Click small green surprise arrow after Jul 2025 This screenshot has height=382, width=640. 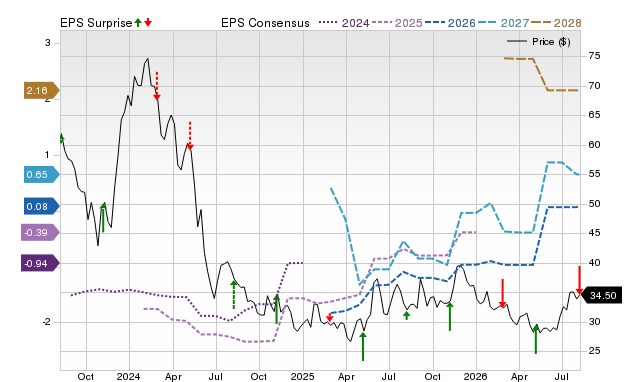click(x=407, y=315)
